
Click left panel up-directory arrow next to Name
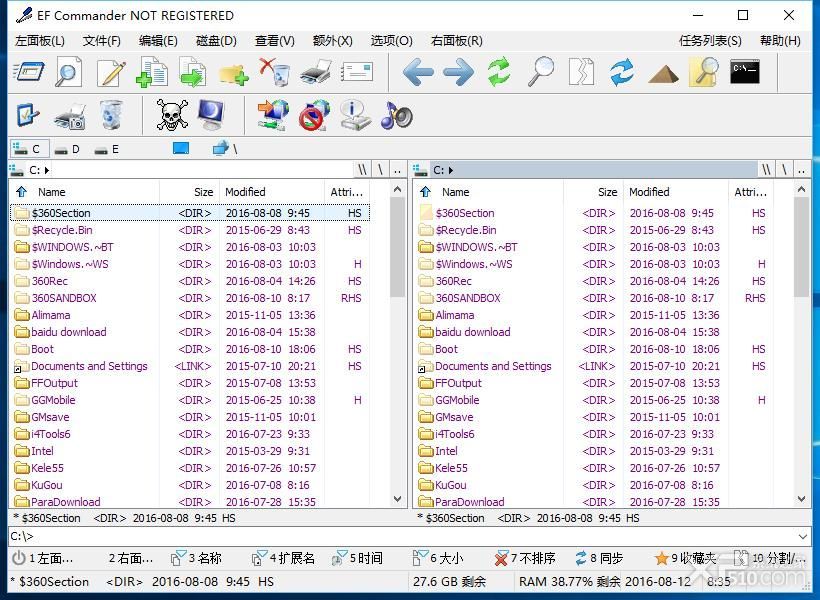pyautogui.click(x=21, y=192)
